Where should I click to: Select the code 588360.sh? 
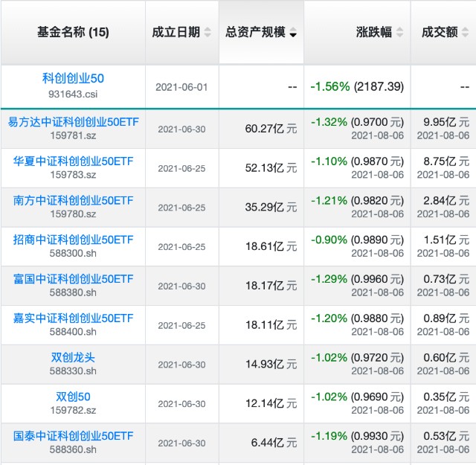[x=73, y=449]
